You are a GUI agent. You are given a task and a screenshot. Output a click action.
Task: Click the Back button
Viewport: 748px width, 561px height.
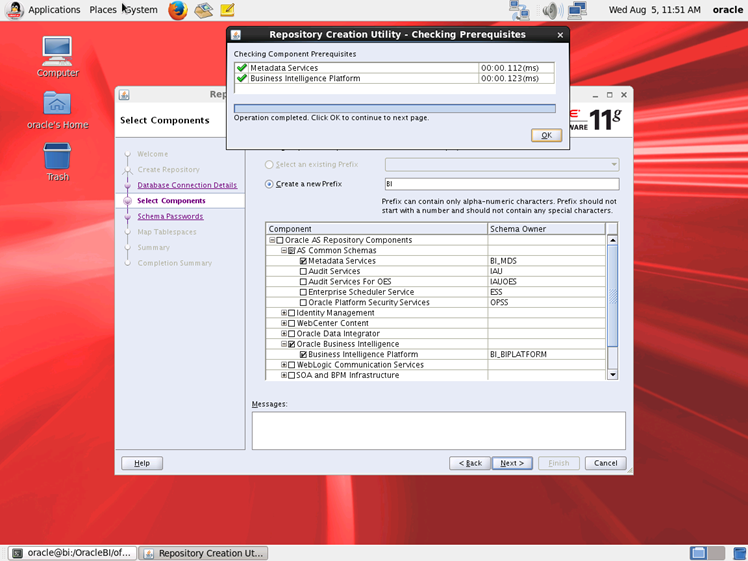pyautogui.click(x=470, y=463)
